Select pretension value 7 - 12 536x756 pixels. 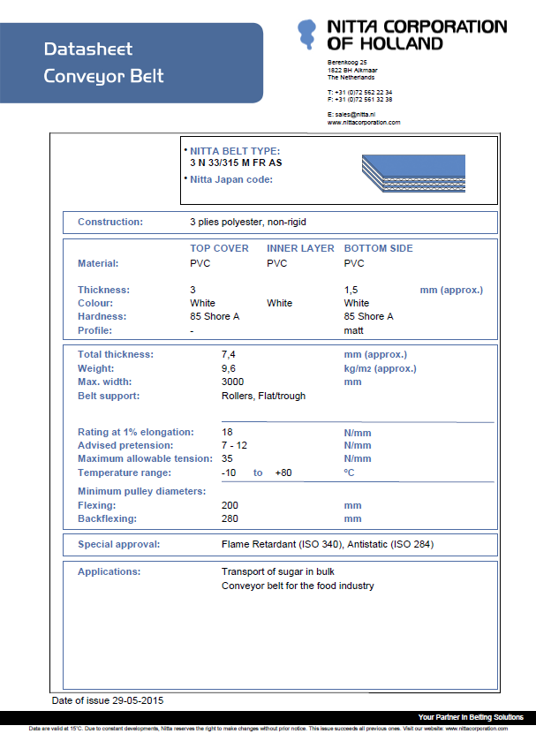coord(234,445)
